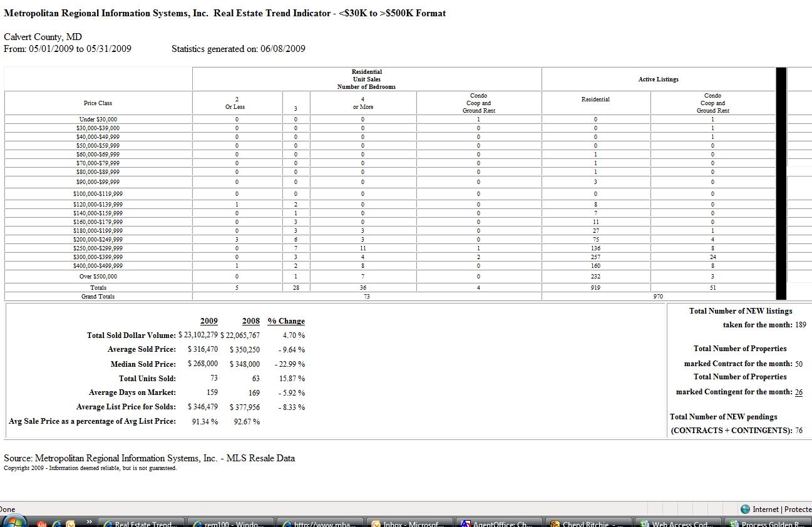Click the 2009 average list price '$ 346,479'
This screenshot has width=812, height=527.
pyautogui.click(x=203, y=407)
